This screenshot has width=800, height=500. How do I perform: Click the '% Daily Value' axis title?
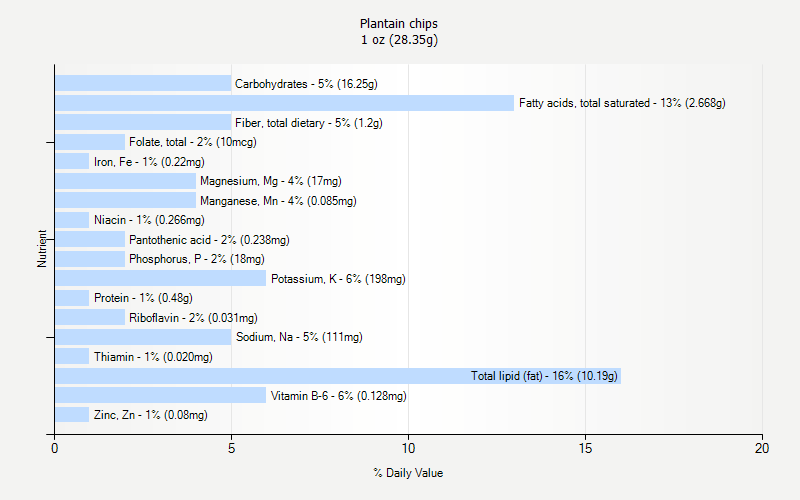[408, 473]
